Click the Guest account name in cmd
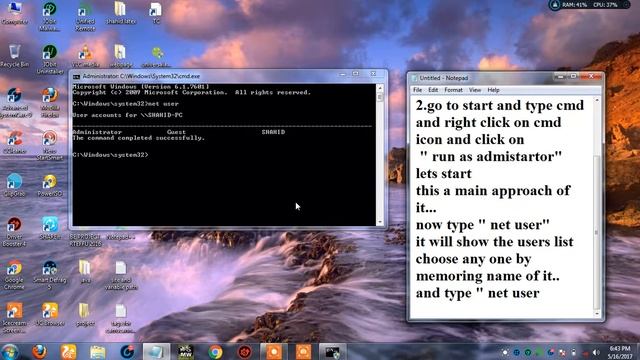The width and height of the screenshot is (640, 360). 176,132
